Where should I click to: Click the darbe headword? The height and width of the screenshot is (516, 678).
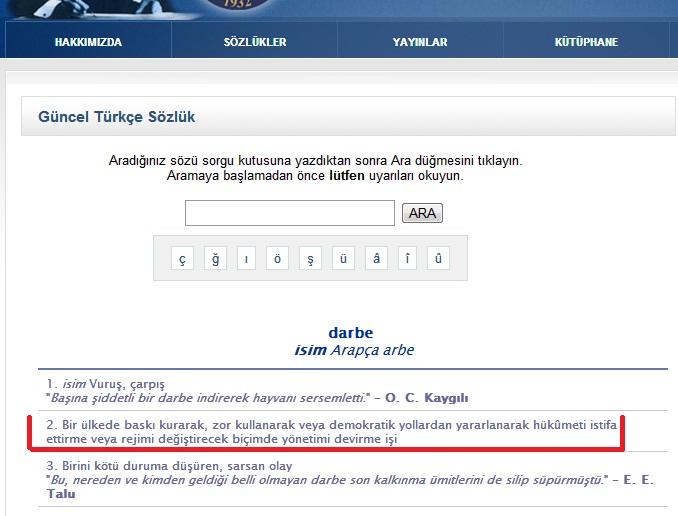(x=351, y=333)
